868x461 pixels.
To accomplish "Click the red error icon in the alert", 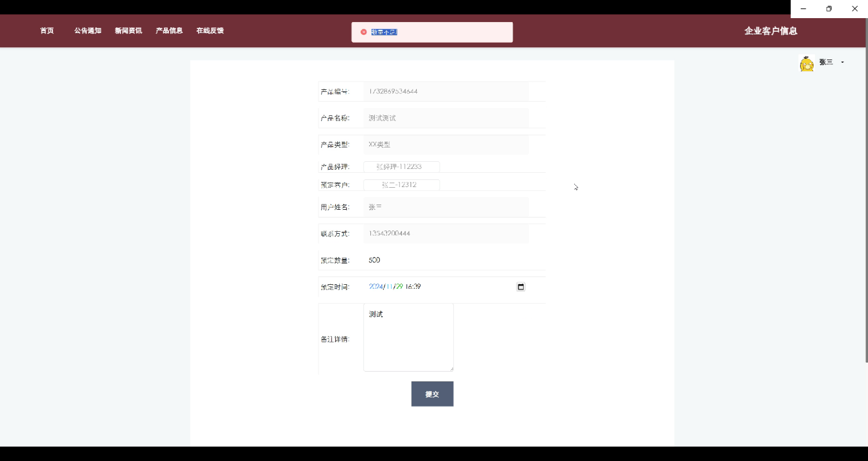I will point(364,32).
